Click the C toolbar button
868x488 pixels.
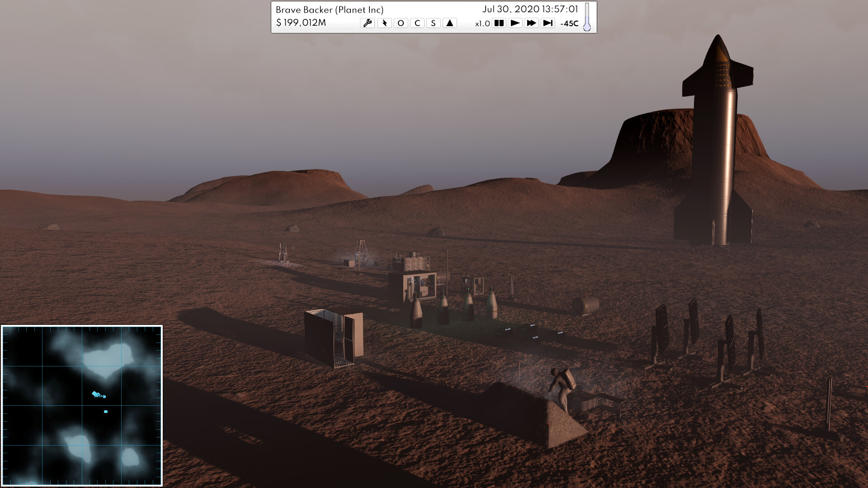(x=417, y=23)
